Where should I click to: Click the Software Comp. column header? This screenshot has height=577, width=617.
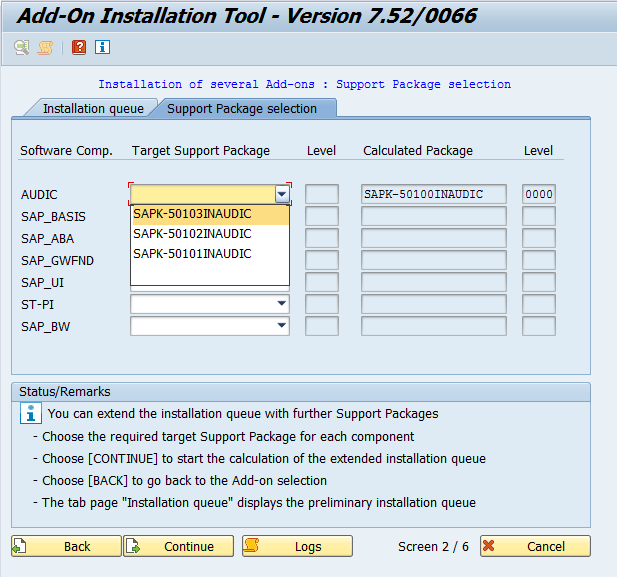(67, 151)
